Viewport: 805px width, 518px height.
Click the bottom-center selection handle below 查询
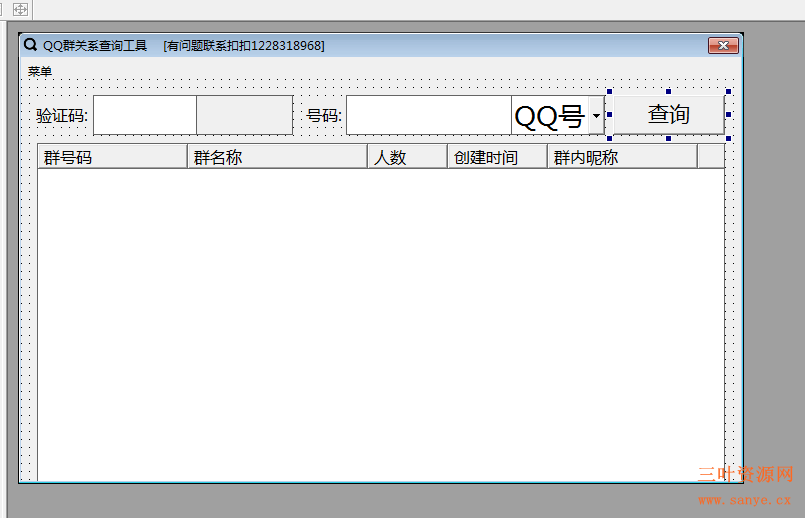(668, 138)
